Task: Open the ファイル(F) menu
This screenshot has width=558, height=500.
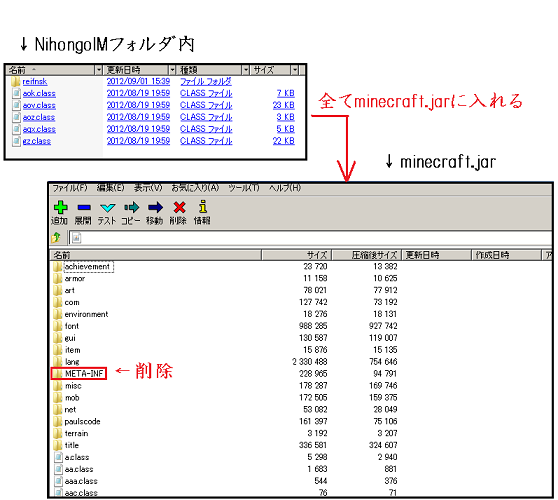Action: tap(70, 188)
